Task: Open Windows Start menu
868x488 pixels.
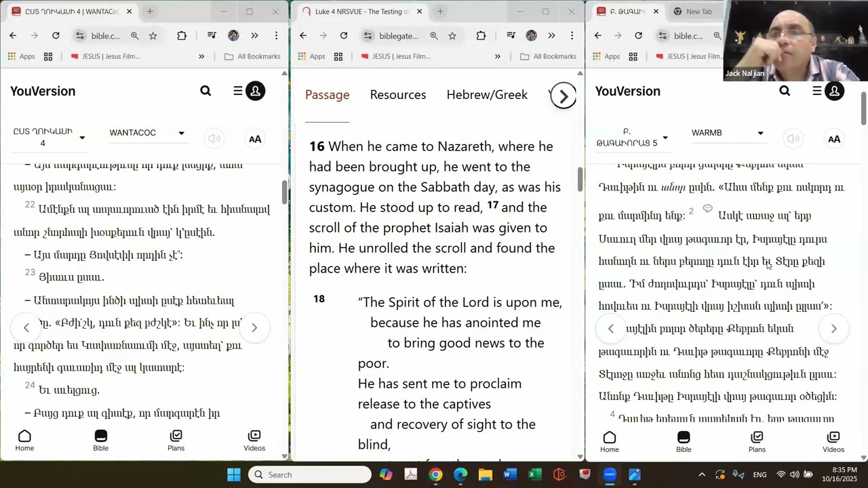Action: 234,474
